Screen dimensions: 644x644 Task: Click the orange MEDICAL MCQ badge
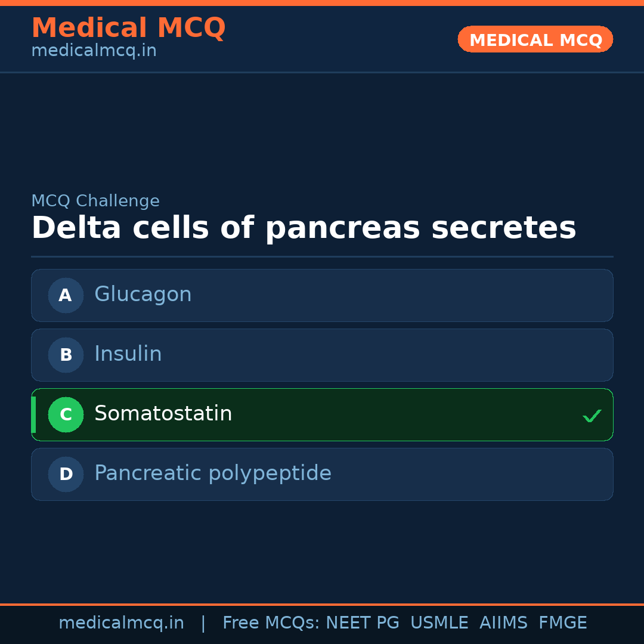click(535, 39)
